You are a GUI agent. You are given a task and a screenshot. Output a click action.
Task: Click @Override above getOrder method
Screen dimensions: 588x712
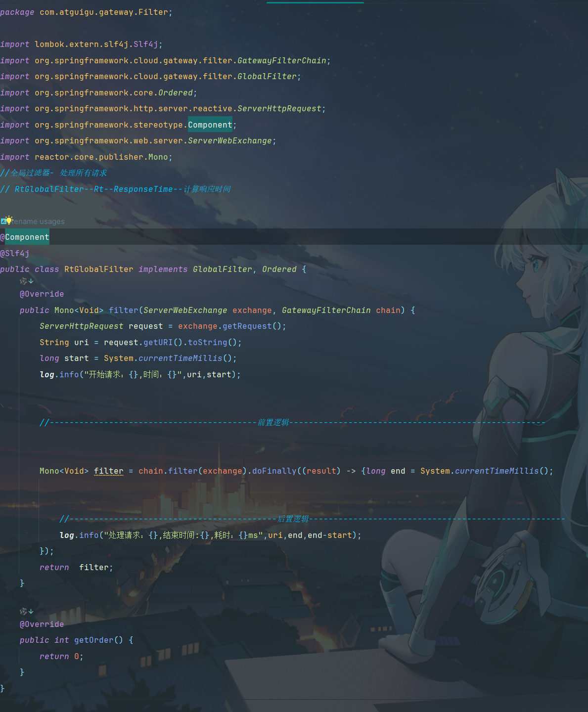tap(42, 624)
